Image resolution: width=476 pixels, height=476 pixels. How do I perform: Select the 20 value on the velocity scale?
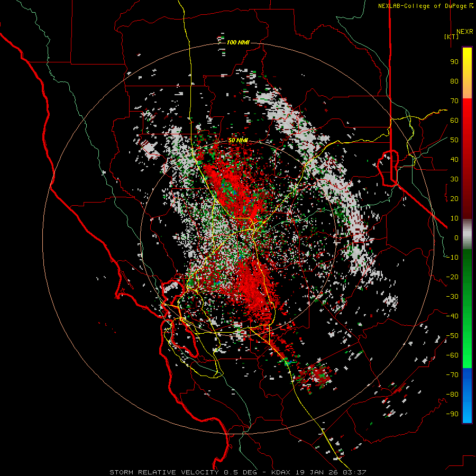[454, 198]
